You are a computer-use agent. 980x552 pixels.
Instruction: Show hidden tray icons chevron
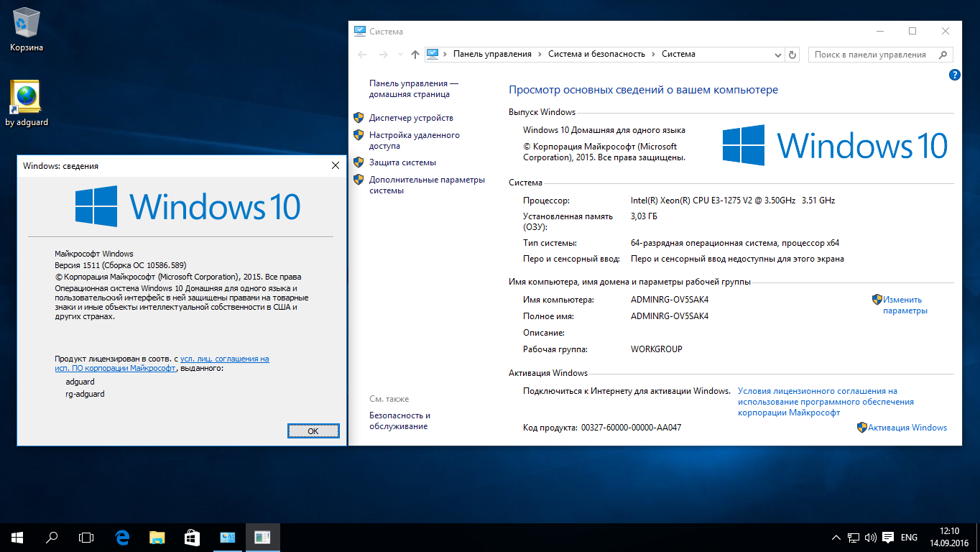point(836,537)
